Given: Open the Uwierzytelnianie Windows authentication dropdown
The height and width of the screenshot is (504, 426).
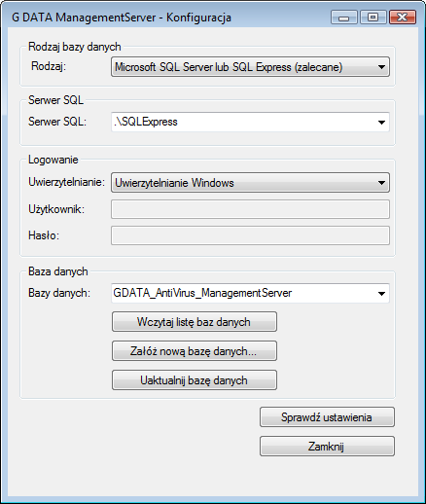Looking at the screenshot, I should pos(250,183).
